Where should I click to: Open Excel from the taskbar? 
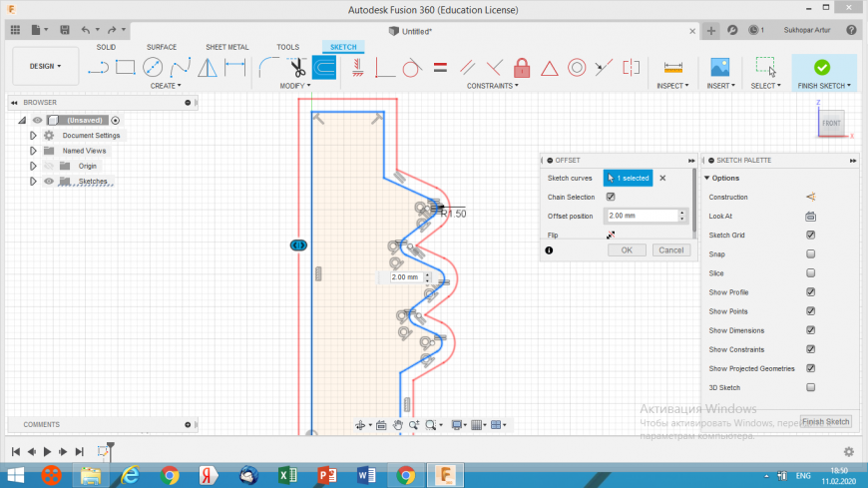[x=288, y=475]
